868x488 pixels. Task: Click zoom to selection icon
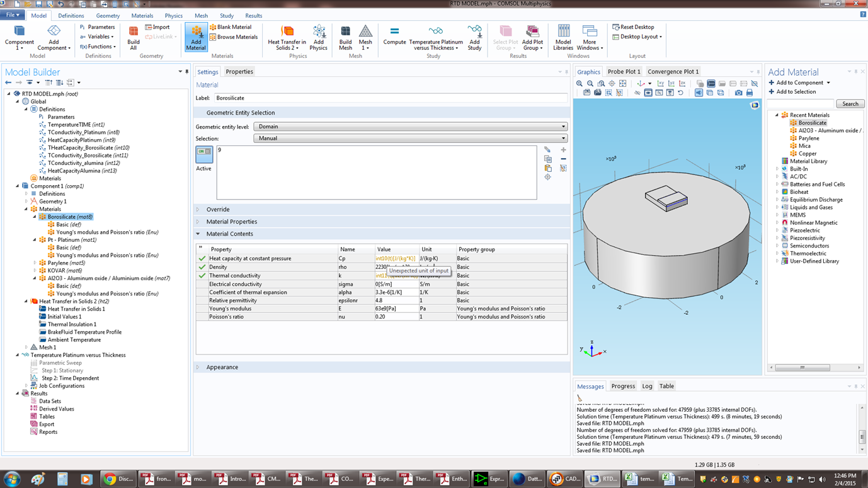coord(547,177)
